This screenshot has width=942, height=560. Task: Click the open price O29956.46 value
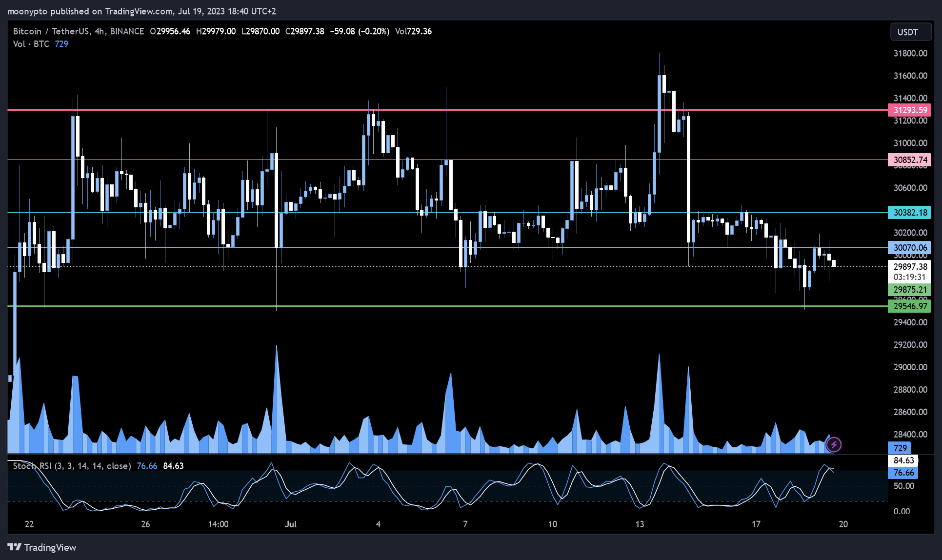(x=170, y=31)
